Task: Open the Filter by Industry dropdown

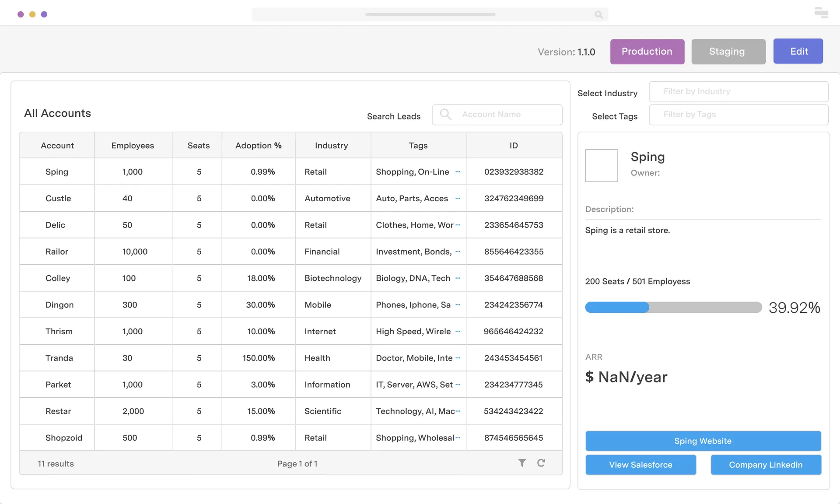Action: coord(738,91)
